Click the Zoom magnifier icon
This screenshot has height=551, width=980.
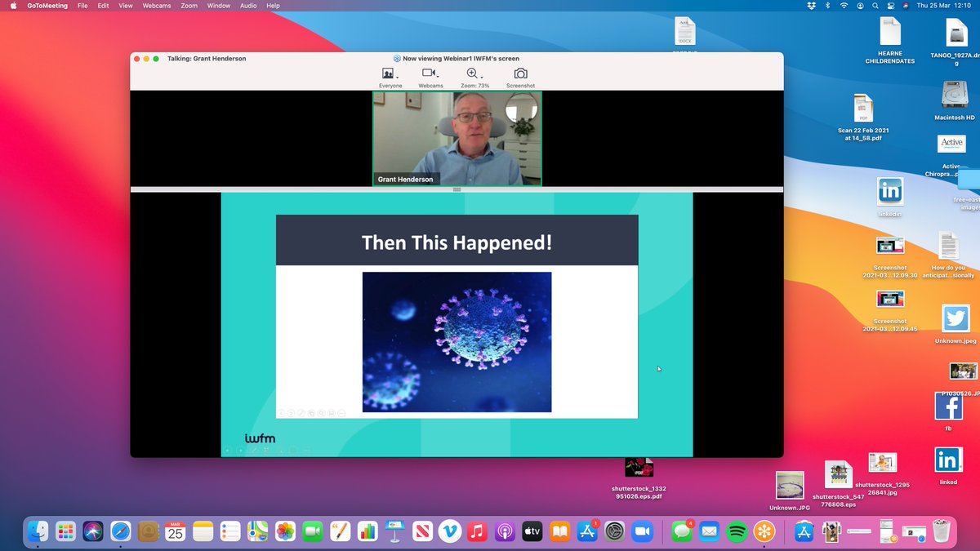[x=472, y=73]
